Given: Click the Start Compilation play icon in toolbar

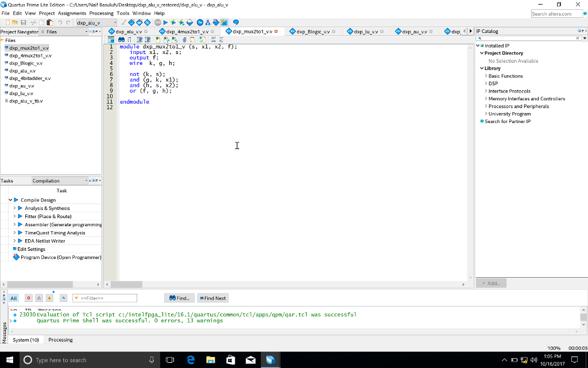Looking at the screenshot, I should [165, 22].
